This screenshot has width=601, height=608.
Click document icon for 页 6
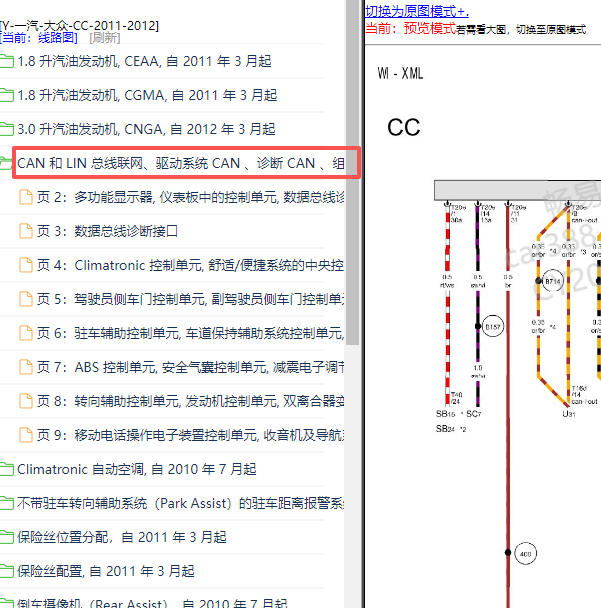coord(26,333)
